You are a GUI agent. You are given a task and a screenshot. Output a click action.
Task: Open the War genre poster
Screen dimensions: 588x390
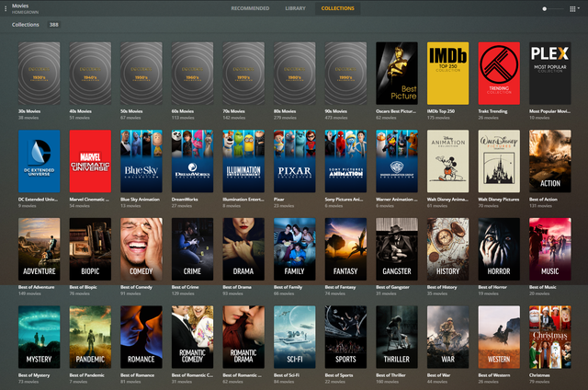tap(447, 337)
